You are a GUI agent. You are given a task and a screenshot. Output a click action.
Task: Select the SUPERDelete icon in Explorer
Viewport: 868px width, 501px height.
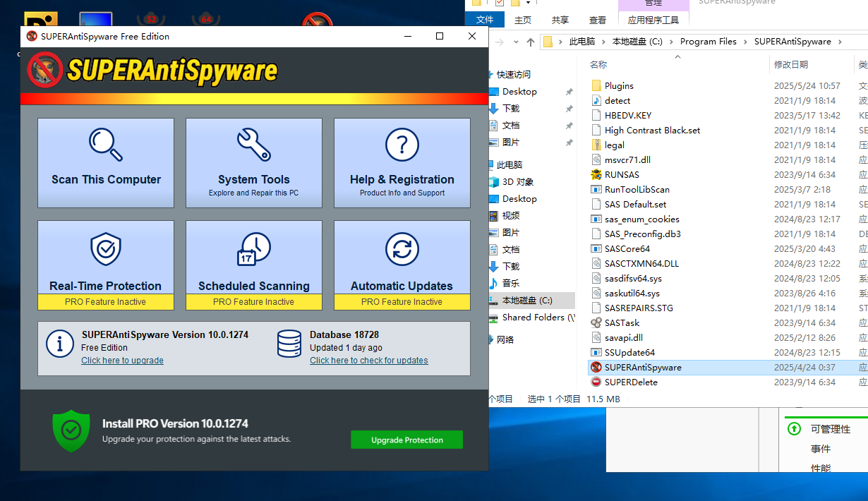point(596,382)
